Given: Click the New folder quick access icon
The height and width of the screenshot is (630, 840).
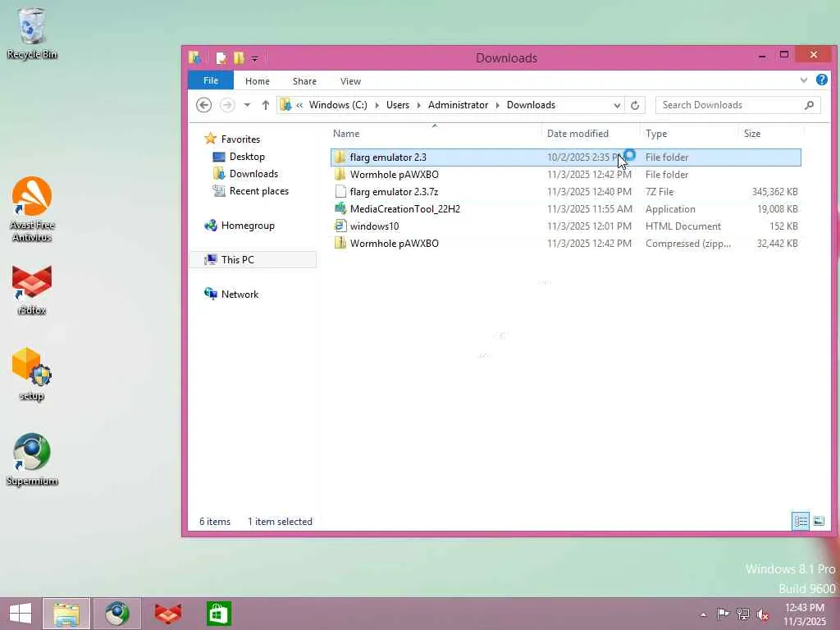Looking at the screenshot, I should 239,57.
